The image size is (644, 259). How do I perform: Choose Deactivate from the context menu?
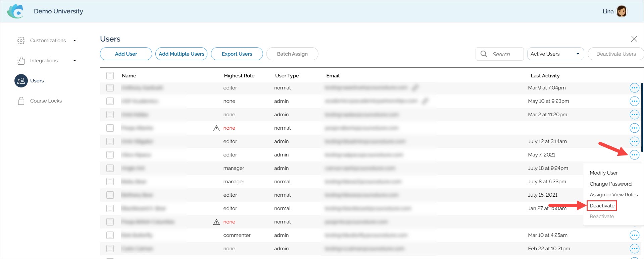(x=602, y=206)
